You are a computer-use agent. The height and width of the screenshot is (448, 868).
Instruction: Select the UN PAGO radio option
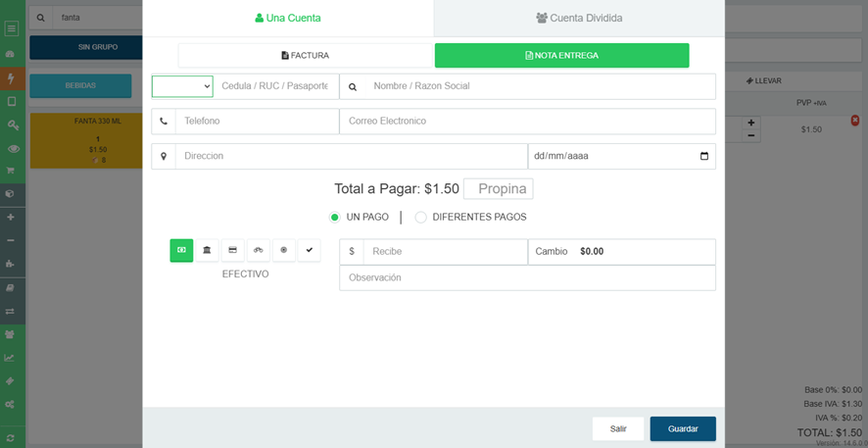tap(334, 217)
